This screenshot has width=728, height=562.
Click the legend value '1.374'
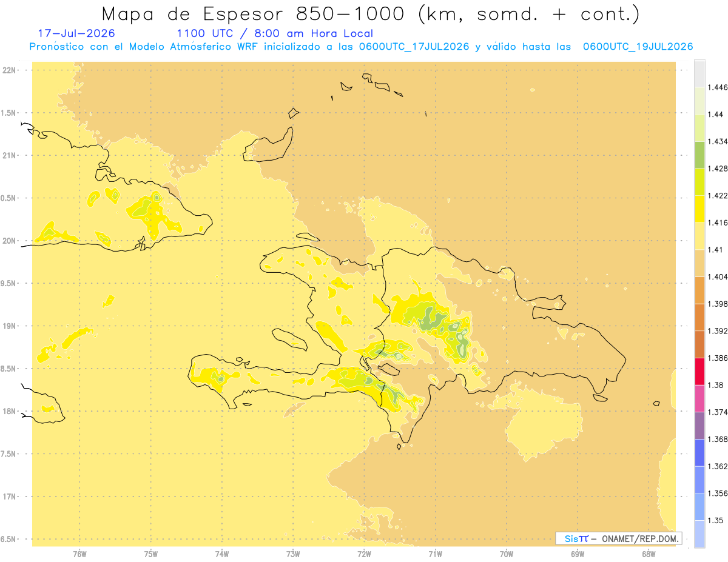click(718, 412)
